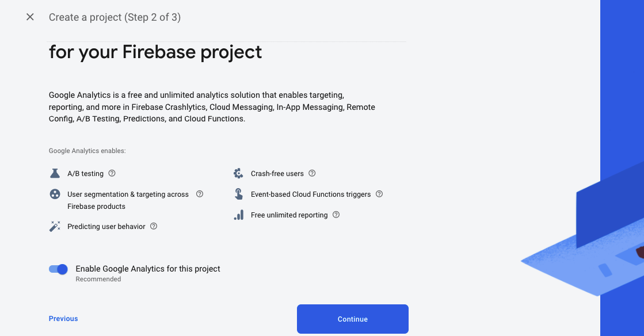Viewport: 644px width, 336px height.
Task: Click the Free unlimited reporting chart icon
Action: coord(239,215)
